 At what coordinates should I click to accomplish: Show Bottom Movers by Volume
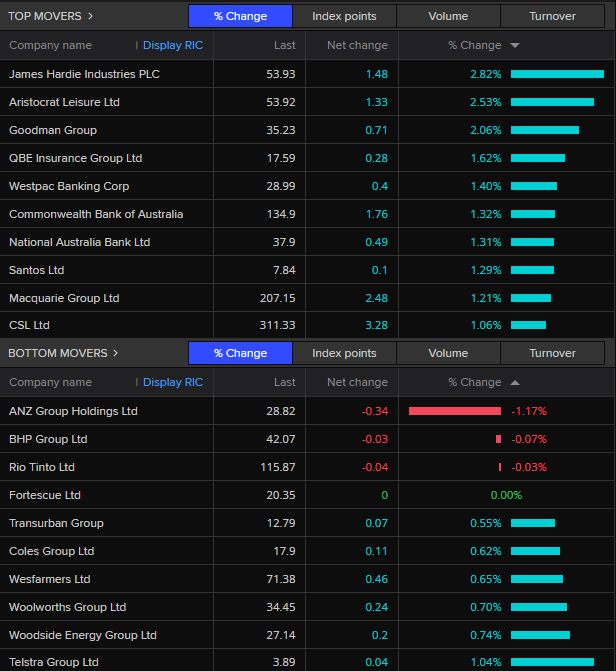(x=448, y=353)
